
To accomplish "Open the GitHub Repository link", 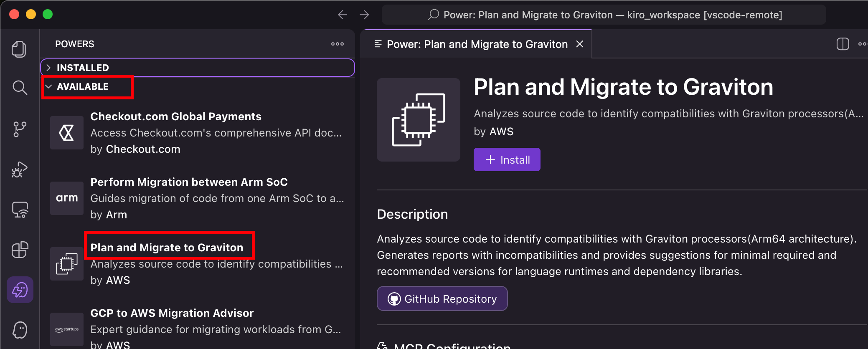I will [x=442, y=298].
